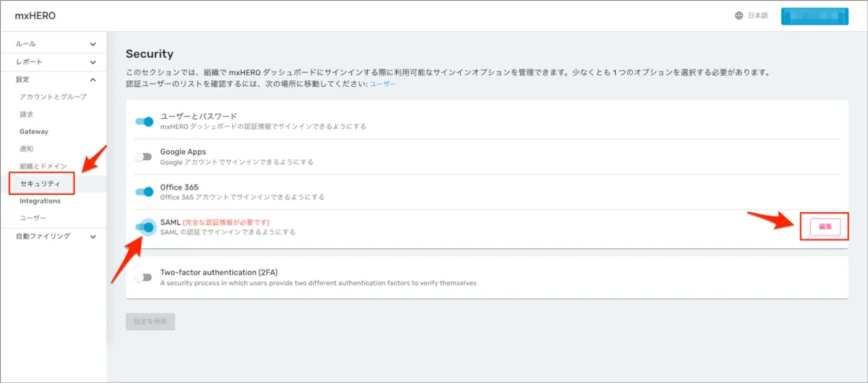Open 通知 settings page
Image resolution: width=868 pixels, height=383 pixels.
pos(26,149)
